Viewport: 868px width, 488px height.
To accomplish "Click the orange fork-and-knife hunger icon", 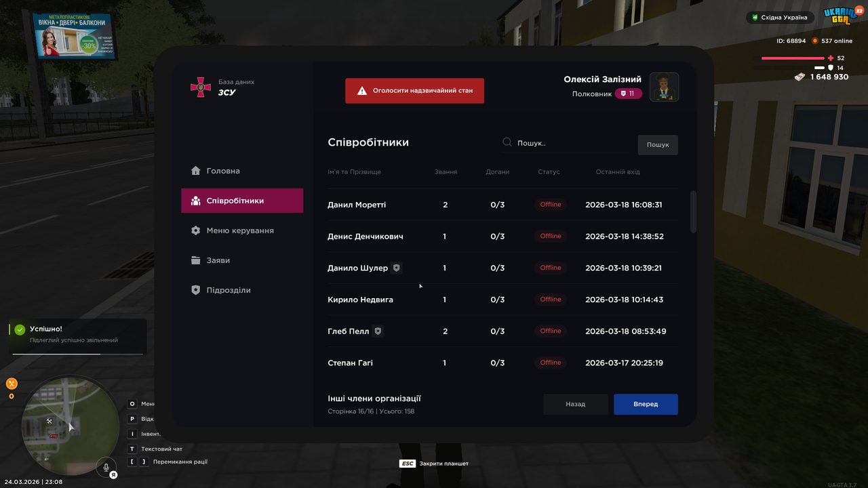I will point(12,384).
